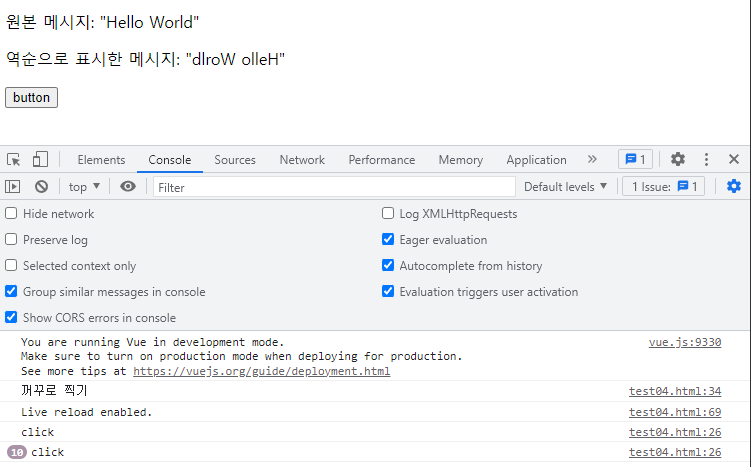Open test04.html:26 link on grouped click row

(x=675, y=452)
